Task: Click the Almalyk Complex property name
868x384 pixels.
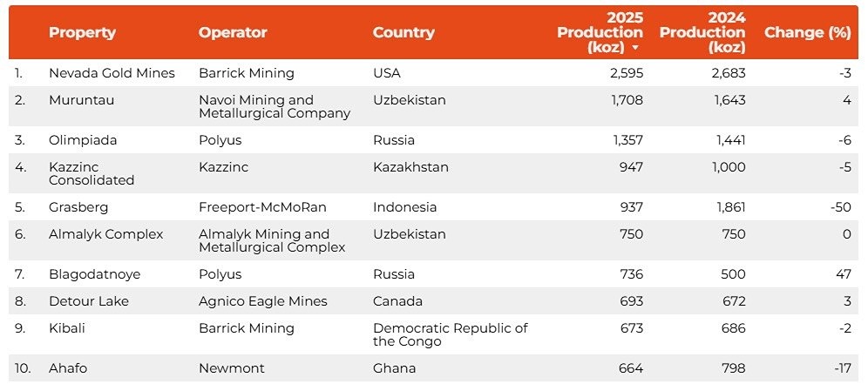Action: 105,234
